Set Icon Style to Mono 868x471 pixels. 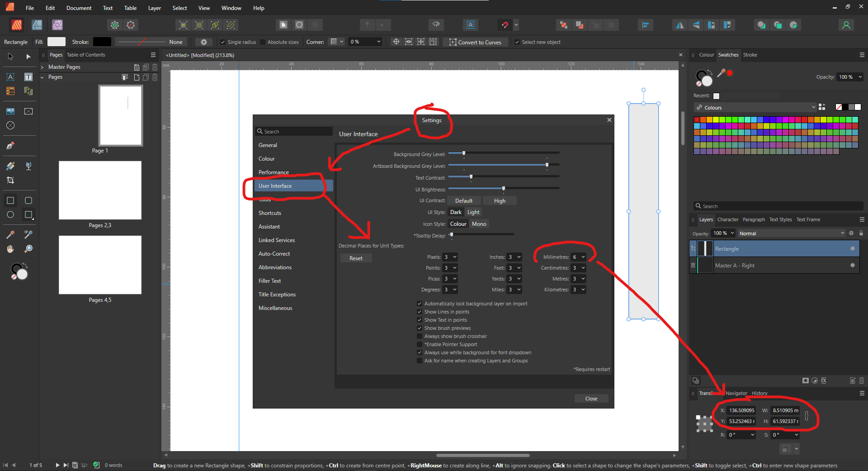coord(479,224)
